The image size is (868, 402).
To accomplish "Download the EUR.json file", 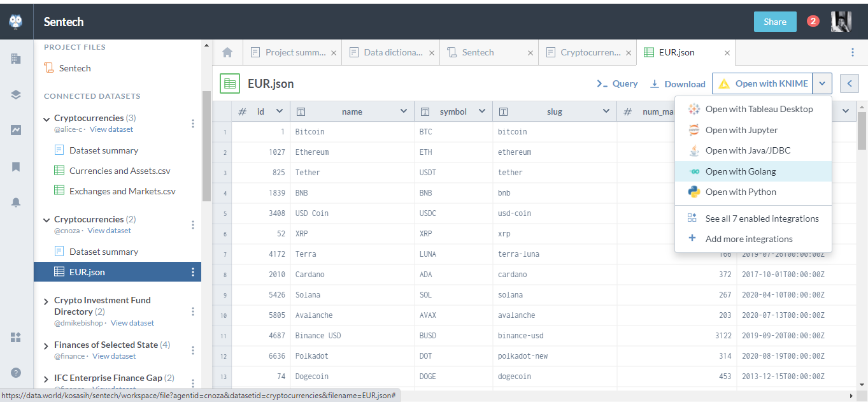I will point(678,84).
